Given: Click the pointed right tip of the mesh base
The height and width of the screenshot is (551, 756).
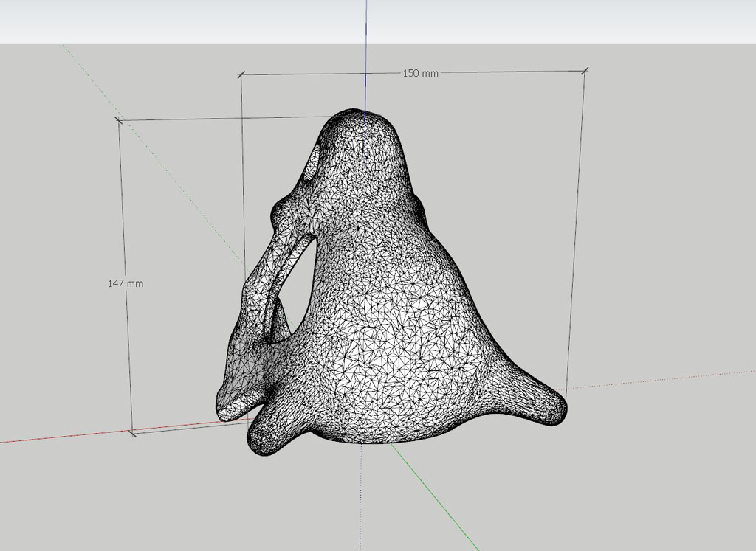Looking at the screenshot, I should click(x=559, y=409).
